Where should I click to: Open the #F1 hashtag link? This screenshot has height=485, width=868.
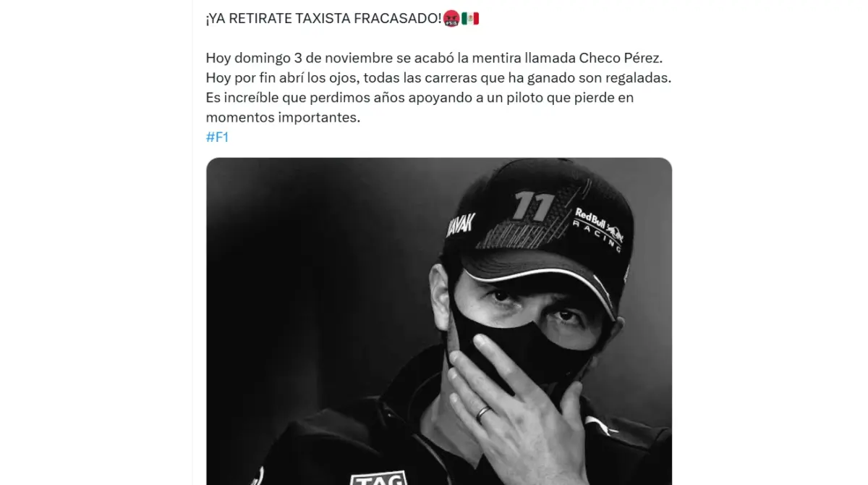click(x=217, y=137)
